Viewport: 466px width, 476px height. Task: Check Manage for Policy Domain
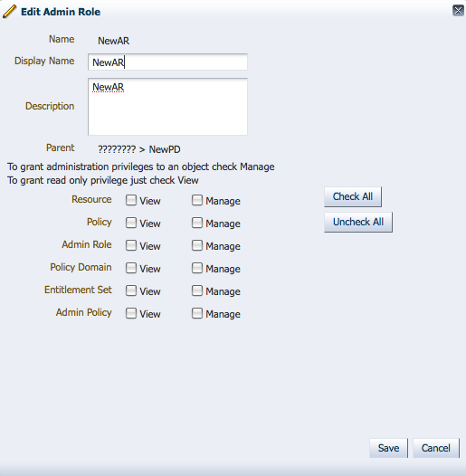tap(197, 268)
